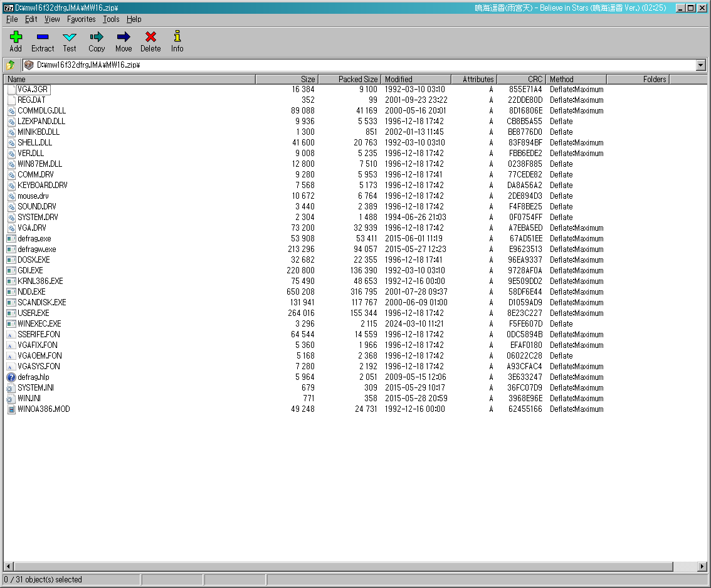711x588 pixels.
Task: Expand the address path dropdown
Action: (x=700, y=65)
